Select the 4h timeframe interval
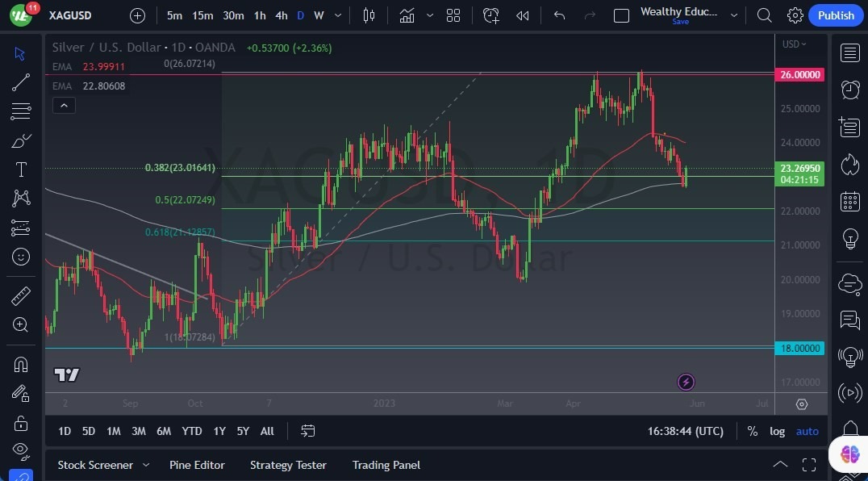The height and width of the screenshot is (481, 868). coord(281,15)
